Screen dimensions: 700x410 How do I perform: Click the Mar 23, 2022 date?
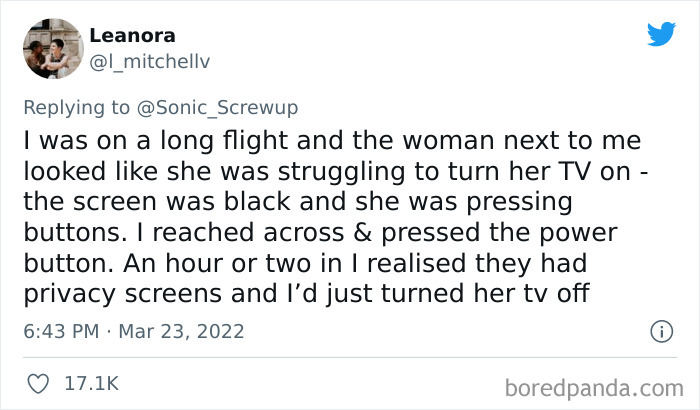tap(183, 330)
